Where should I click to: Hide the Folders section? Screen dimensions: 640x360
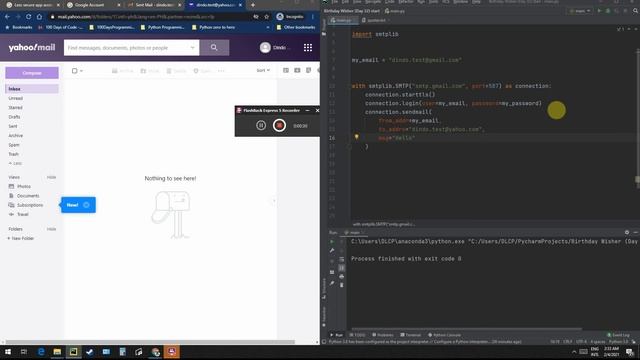point(51,229)
